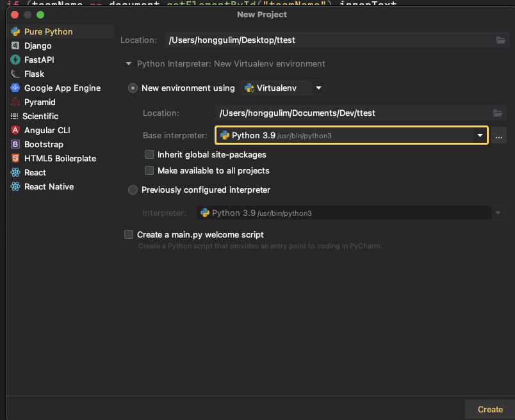Select Flask project type
515x420 pixels.
click(61, 74)
